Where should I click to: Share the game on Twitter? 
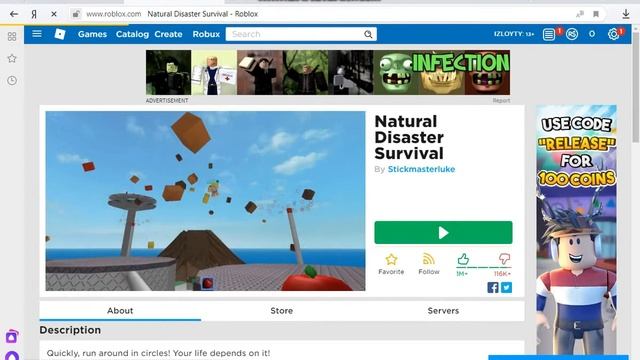click(507, 287)
